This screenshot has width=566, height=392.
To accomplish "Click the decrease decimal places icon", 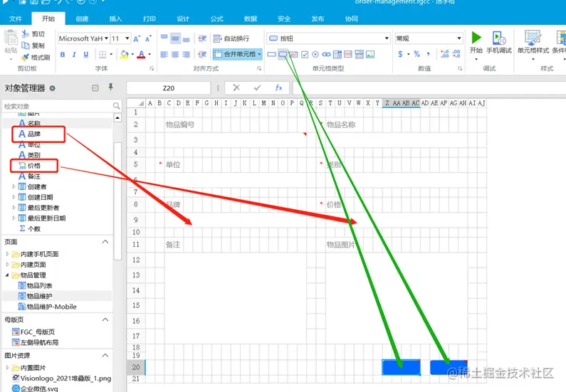I will tap(456, 54).
